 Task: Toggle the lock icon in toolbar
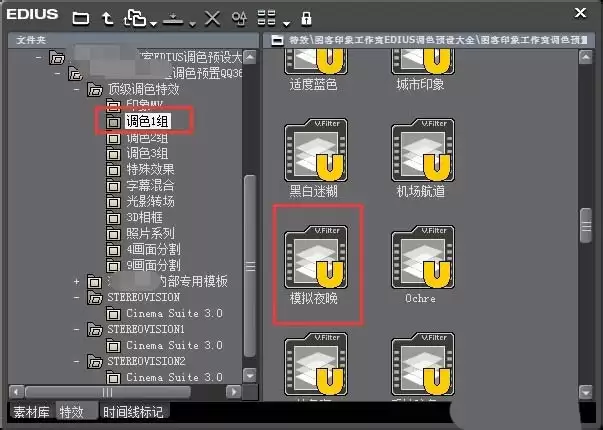pyautogui.click(x=306, y=18)
